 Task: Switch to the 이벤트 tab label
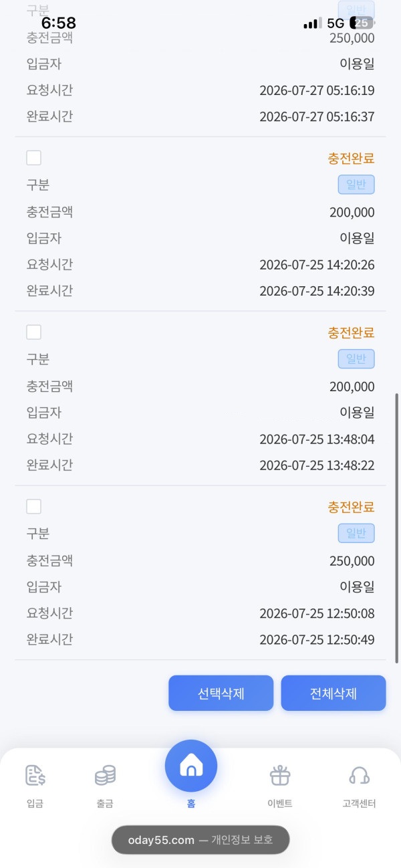click(x=280, y=804)
